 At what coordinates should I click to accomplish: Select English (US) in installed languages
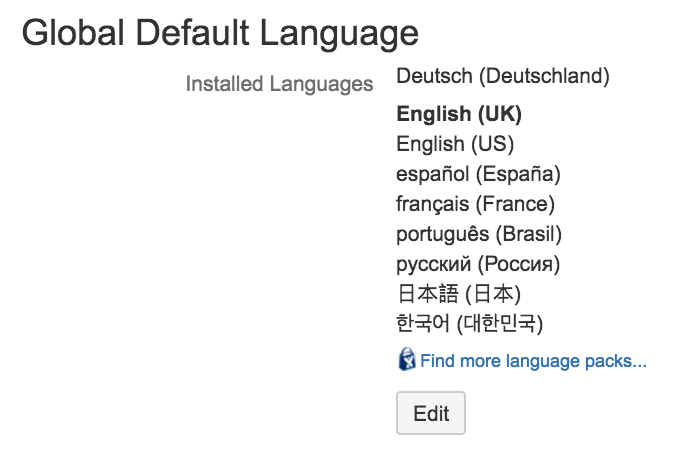tap(455, 144)
